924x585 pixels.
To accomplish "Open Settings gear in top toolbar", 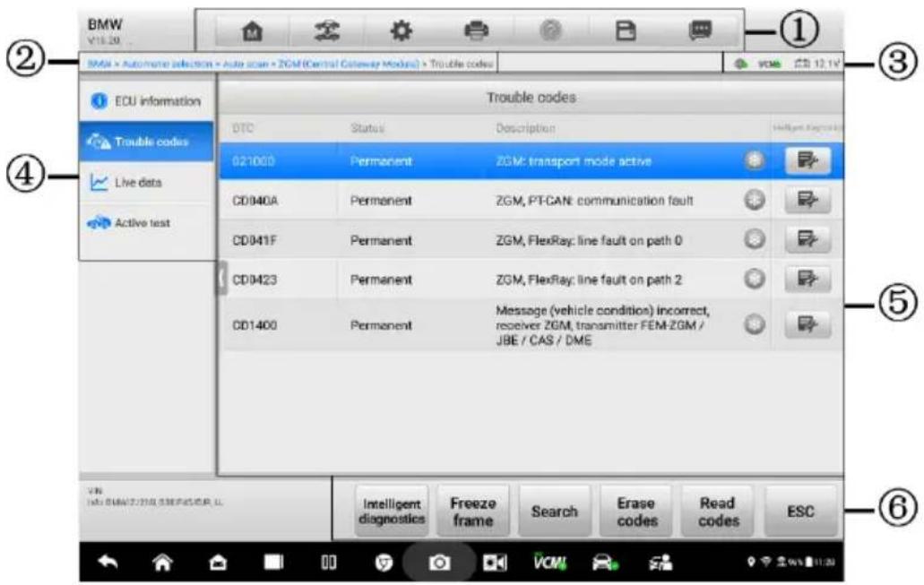I will (x=402, y=30).
